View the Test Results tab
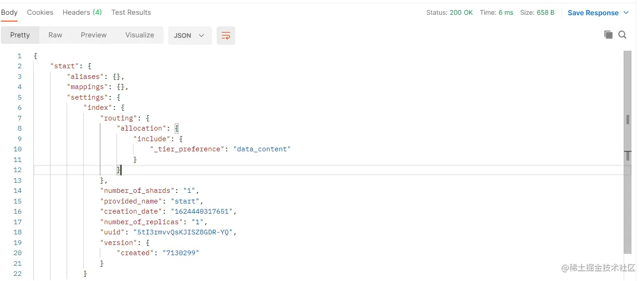 pos(131,12)
